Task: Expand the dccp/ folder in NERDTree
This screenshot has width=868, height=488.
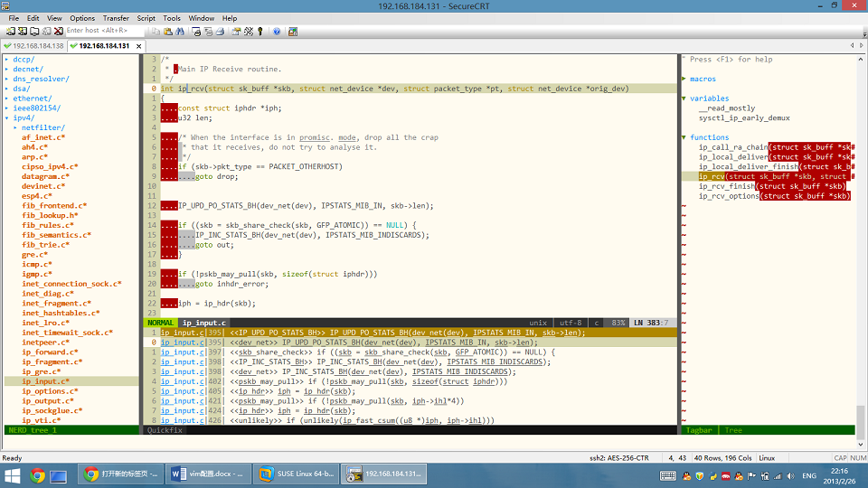Action: click(7, 60)
